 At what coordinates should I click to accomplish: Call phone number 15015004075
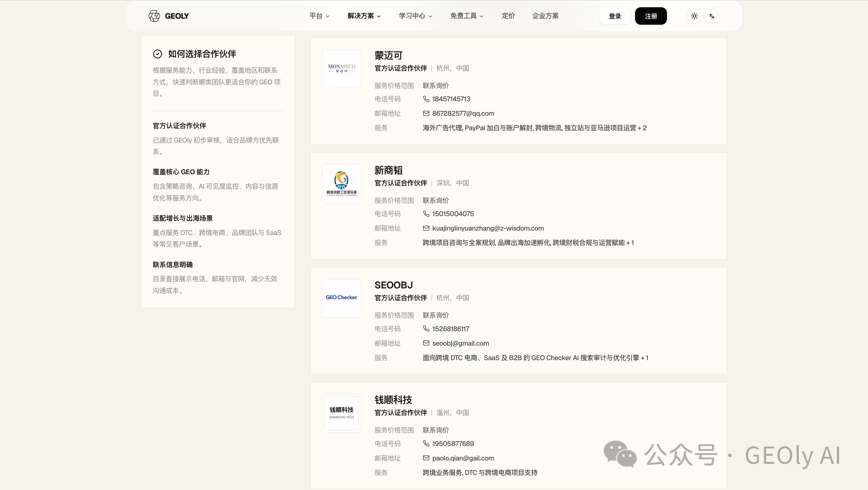click(453, 214)
